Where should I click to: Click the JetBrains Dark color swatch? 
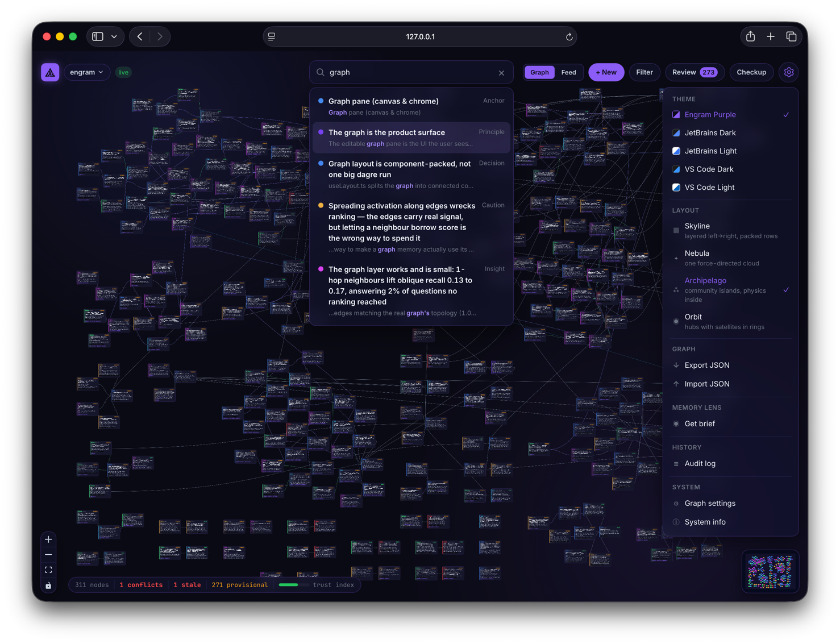click(x=676, y=133)
